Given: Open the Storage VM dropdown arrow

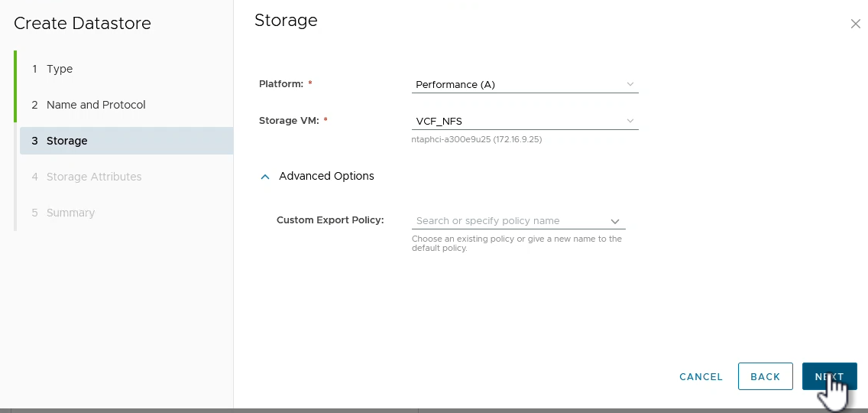Looking at the screenshot, I should point(630,121).
